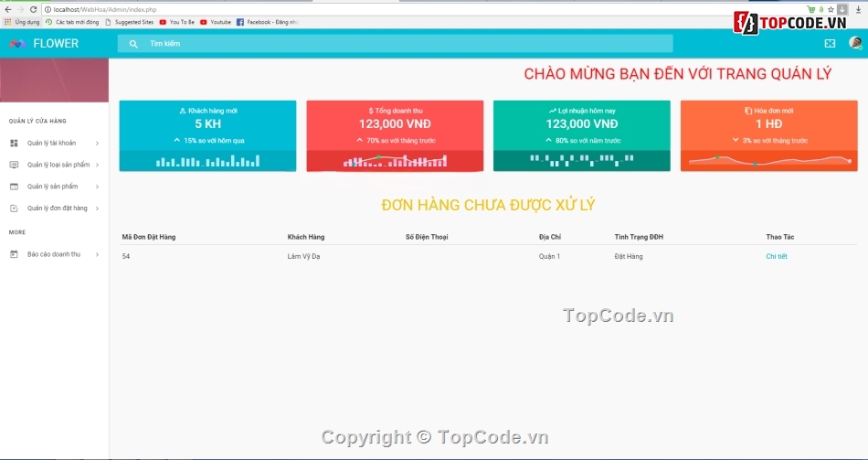Open the Ứng dụng apps grid icon
This screenshot has width=868, height=460.
(7, 22)
